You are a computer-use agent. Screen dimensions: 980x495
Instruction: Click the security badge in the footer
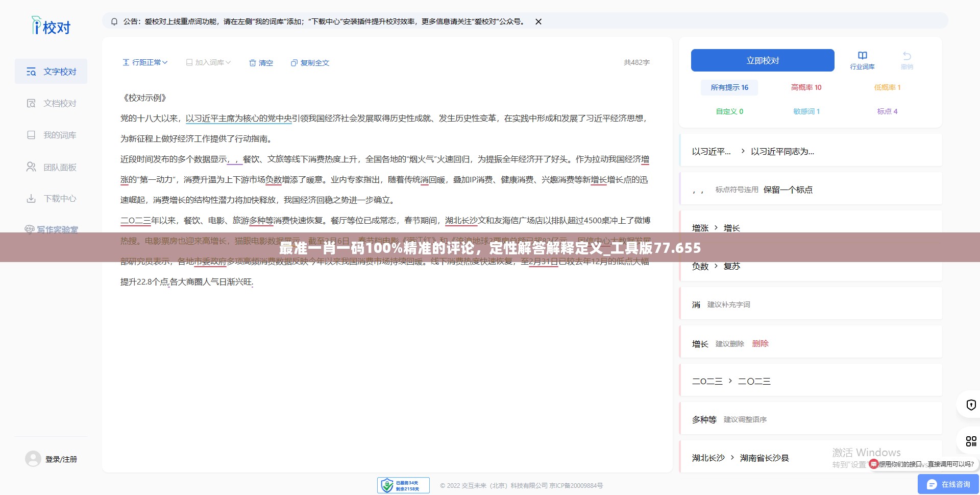pos(403,485)
